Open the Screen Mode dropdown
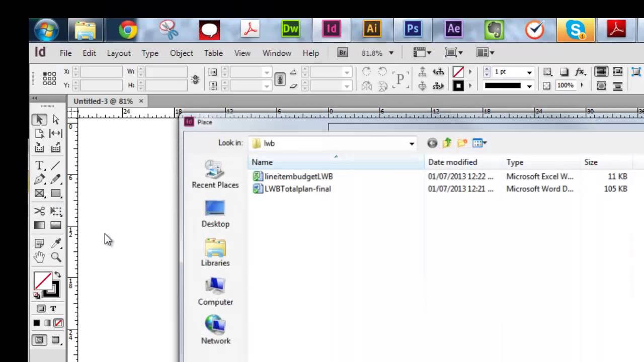This screenshot has width=644, height=362. (x=454, y=53)
